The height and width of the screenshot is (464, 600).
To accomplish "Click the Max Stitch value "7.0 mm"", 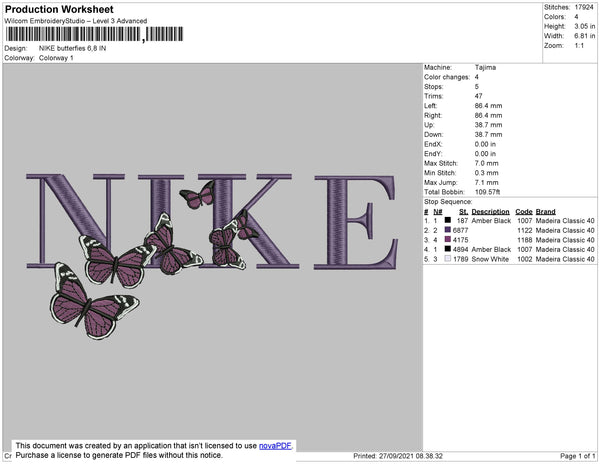I will click(486, 163).
